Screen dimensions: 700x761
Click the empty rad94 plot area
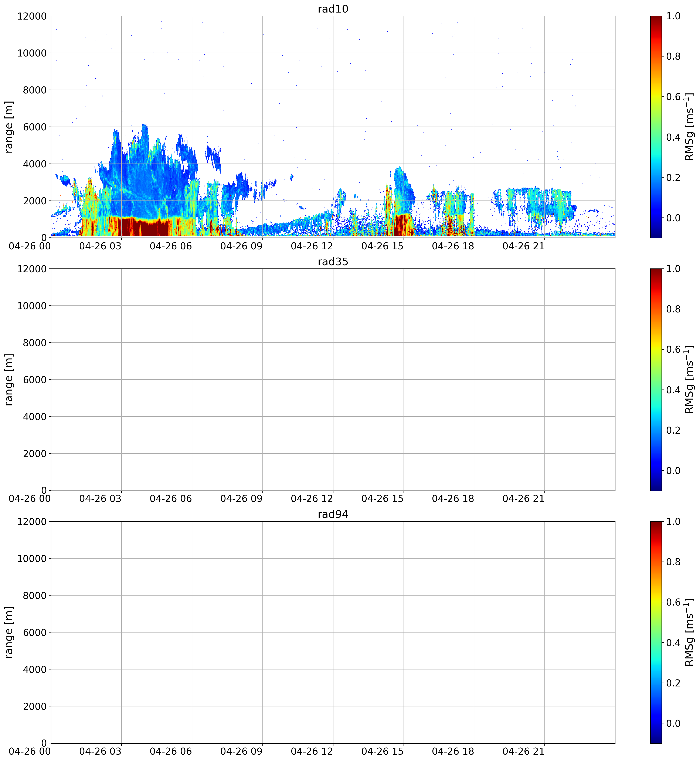(x=333, y=632)
